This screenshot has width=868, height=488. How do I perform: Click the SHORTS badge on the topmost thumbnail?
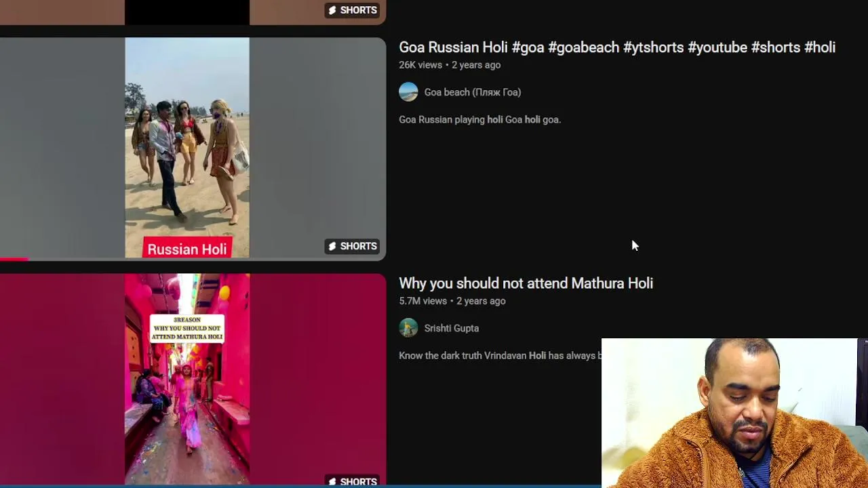pyautogui.click(x=352, y=10)
